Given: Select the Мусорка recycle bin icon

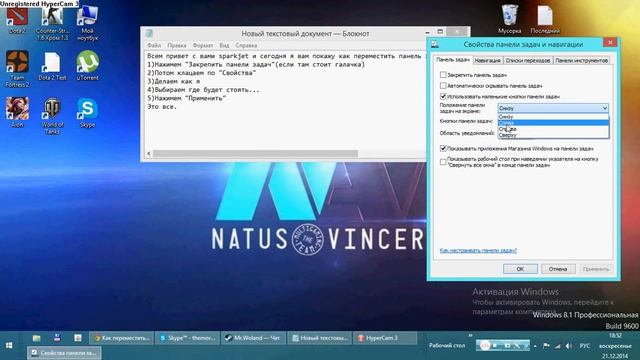Looking at the screenshot, I should pyautogui.click(x=509, y=19).
